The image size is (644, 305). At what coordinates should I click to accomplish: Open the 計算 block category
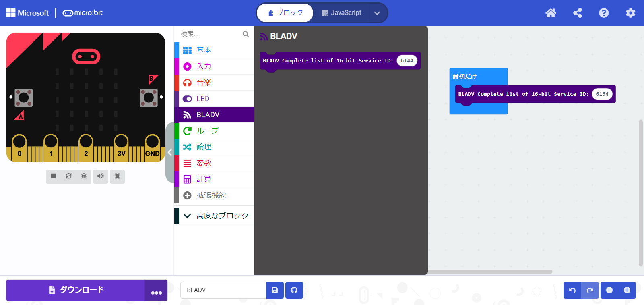pos(214,179)
